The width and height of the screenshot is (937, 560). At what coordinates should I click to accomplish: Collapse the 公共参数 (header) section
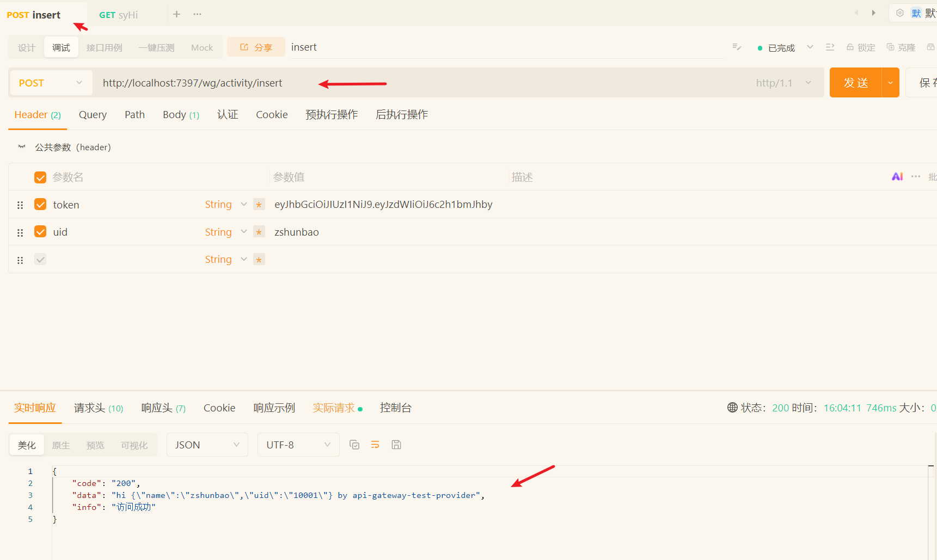(22, 147)
